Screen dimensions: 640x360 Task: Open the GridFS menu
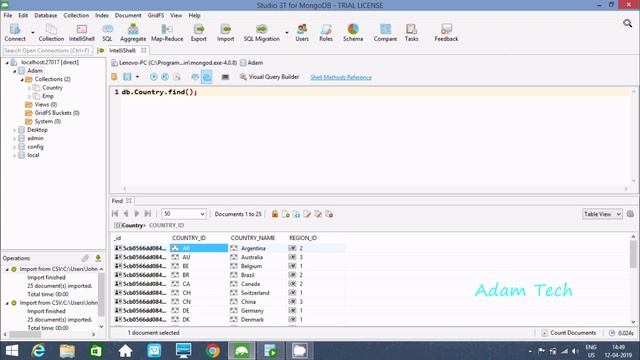(156, 16)
